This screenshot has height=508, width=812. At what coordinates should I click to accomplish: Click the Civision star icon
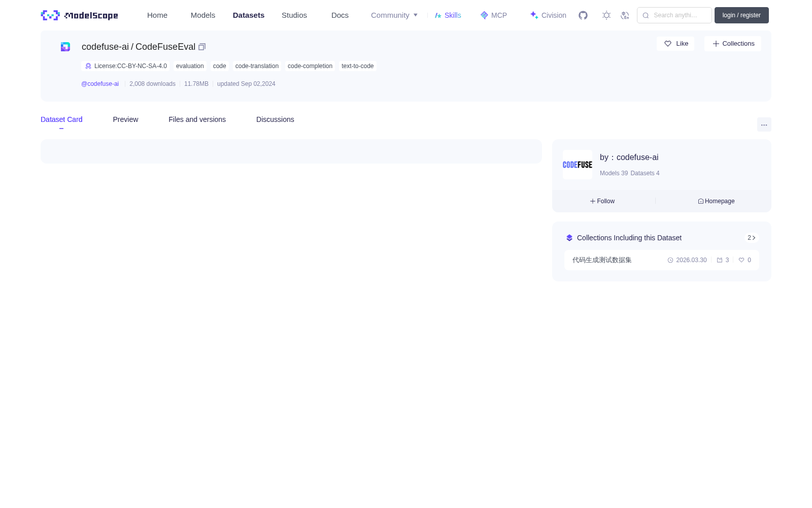[534, 15]
